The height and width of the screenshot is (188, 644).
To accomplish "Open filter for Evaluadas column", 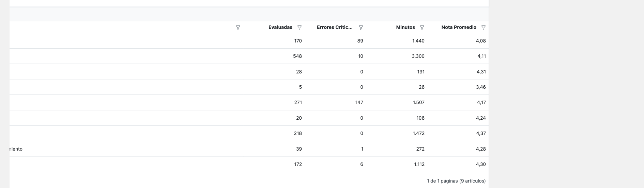I will [x=300, y=28].
